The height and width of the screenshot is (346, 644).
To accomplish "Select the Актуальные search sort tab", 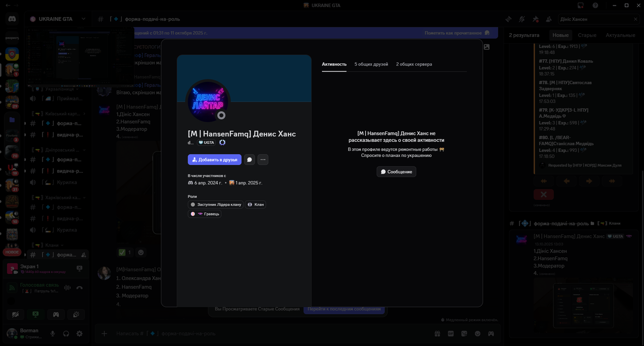I will tap(620, 35).
